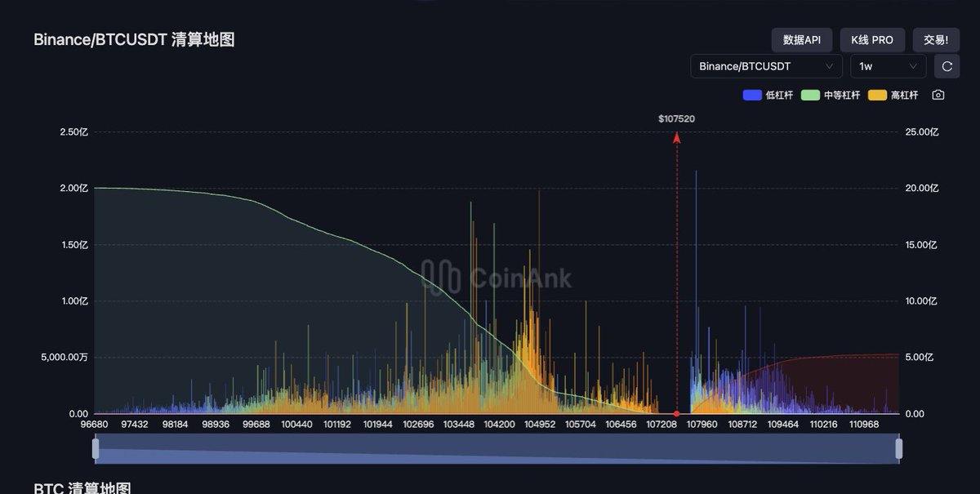Image resolution: width=980 pixels, height=494 pixels.
Task: Click x-axis label 109464
Action: coord(784,425)
